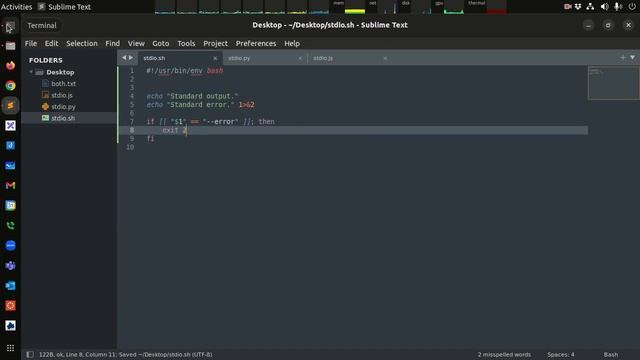Image resolution: width=640 pixels, height=360 pixels.
Task: Open stdio.js in the sidebar
Action: [x=62, y=95]
